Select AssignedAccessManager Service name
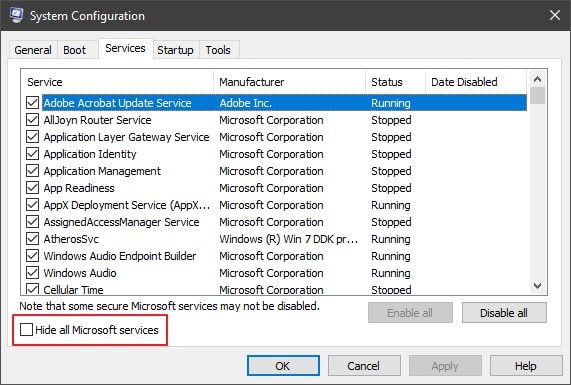Image resolution: width=571 pixels, height=385 pixels. 121,222
